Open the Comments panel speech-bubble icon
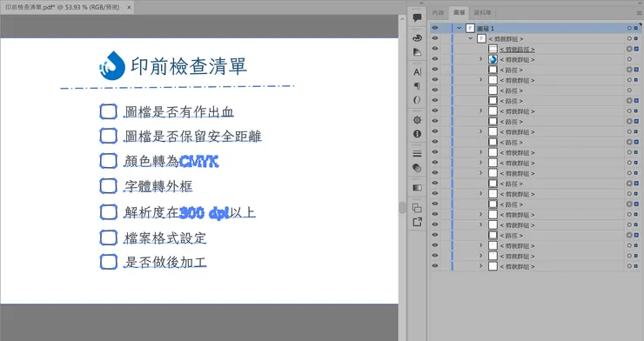The image size is (644, 341). [417, 17]
